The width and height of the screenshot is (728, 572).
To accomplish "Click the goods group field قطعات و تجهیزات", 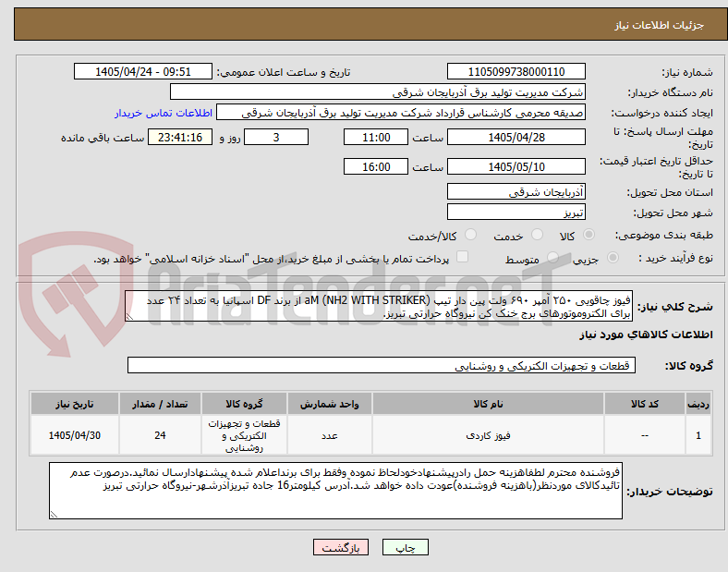I will tap(382, 365).
